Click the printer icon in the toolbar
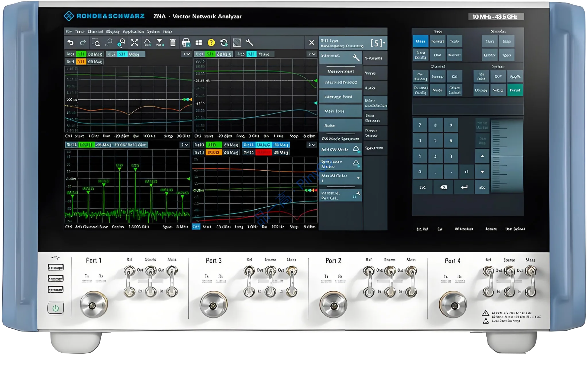 186,43
